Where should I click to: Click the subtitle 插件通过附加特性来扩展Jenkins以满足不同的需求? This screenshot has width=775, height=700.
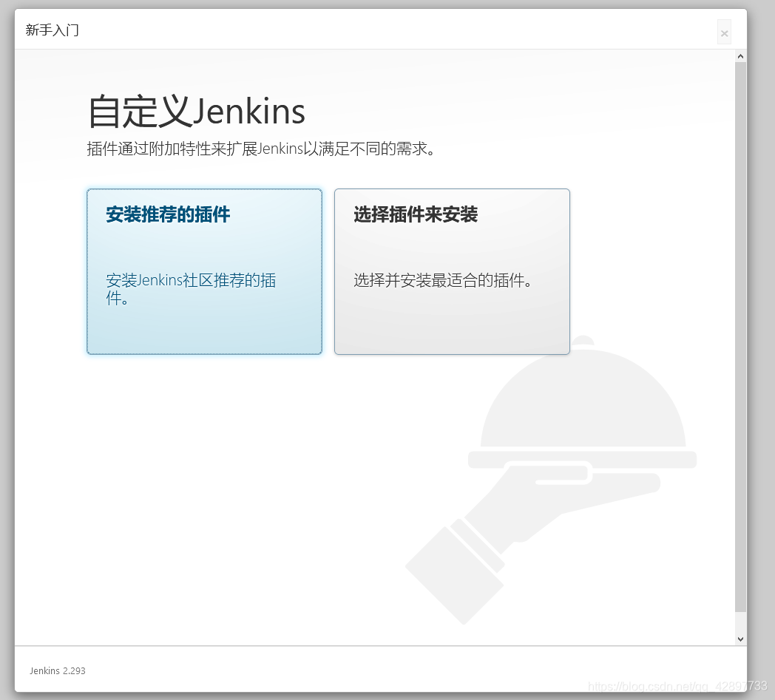click(261, 149)
